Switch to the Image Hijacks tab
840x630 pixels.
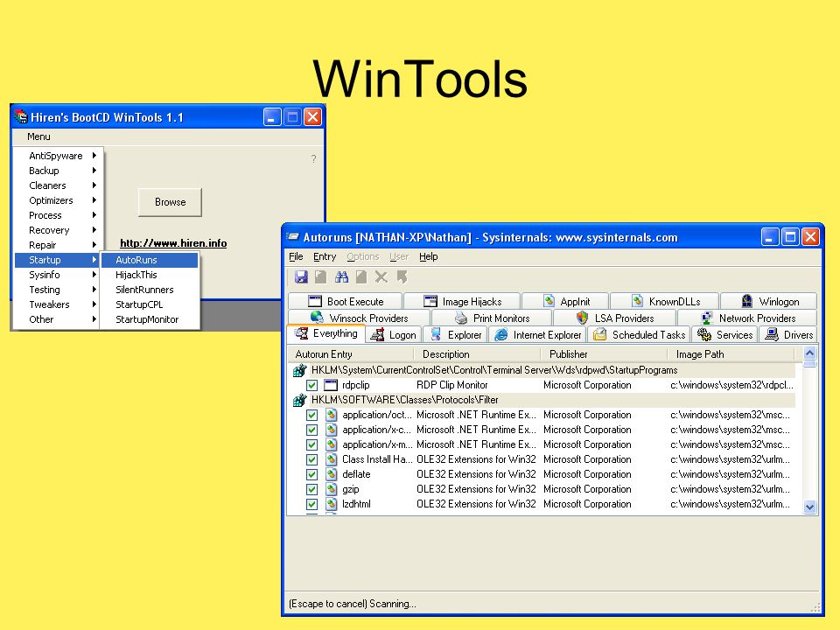[462, 301]
